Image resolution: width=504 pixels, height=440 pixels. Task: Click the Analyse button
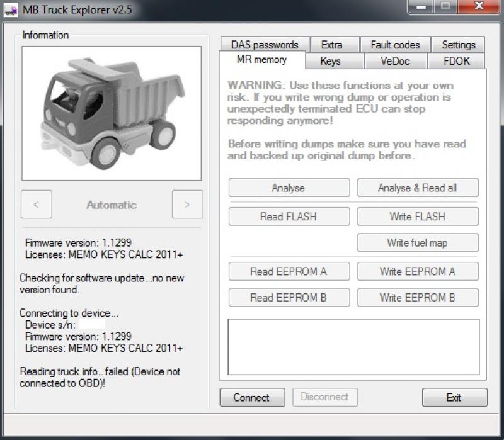click(x=289, y=188)
